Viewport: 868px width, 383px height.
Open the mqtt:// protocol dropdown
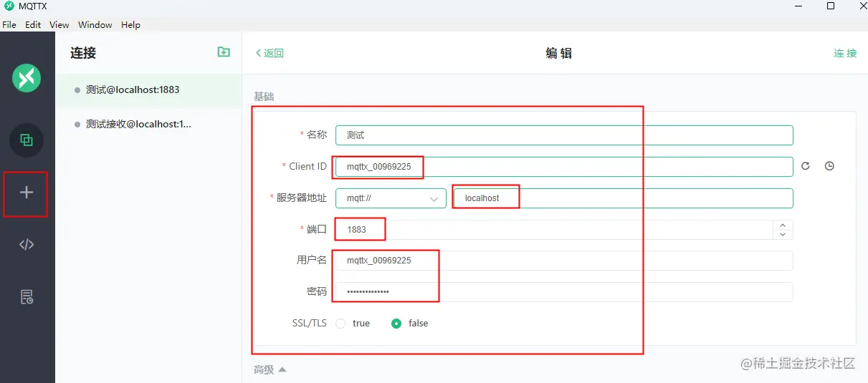click(x=391, y=198)
